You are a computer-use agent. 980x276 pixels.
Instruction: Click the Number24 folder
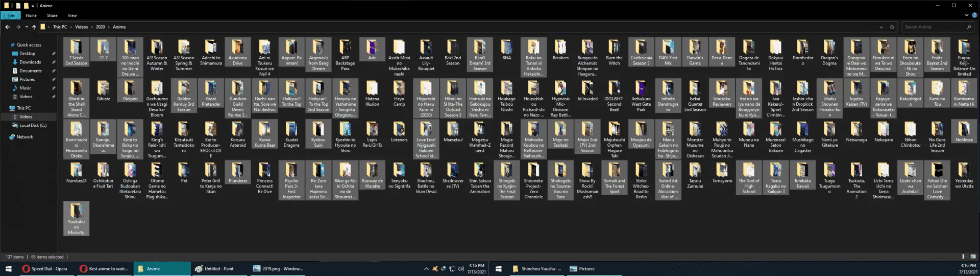point(77,172)
